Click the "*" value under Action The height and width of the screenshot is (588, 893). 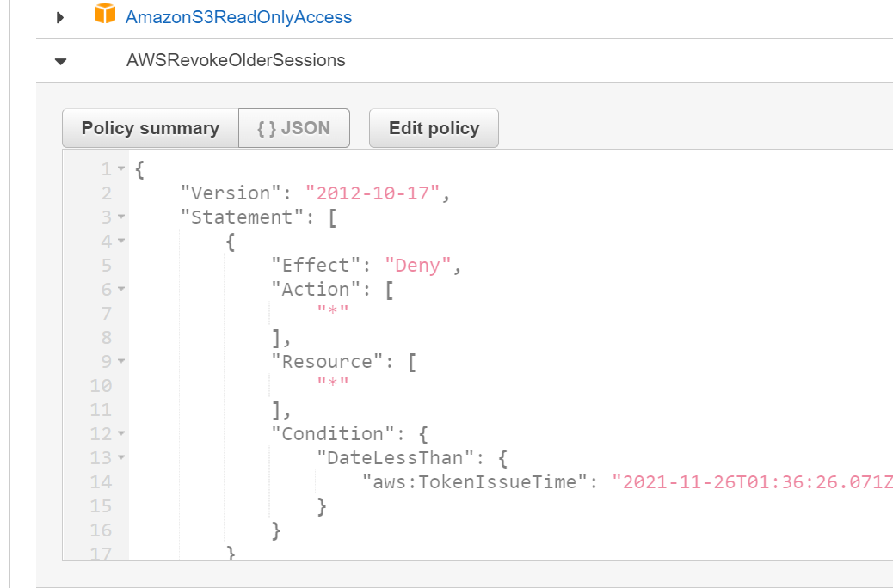pos(333,313)
